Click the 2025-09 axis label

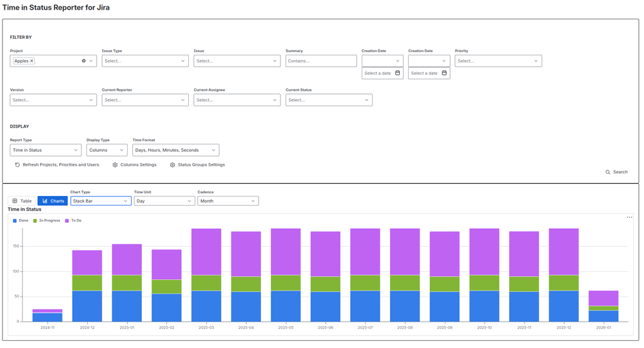click(x=444, y=327)
